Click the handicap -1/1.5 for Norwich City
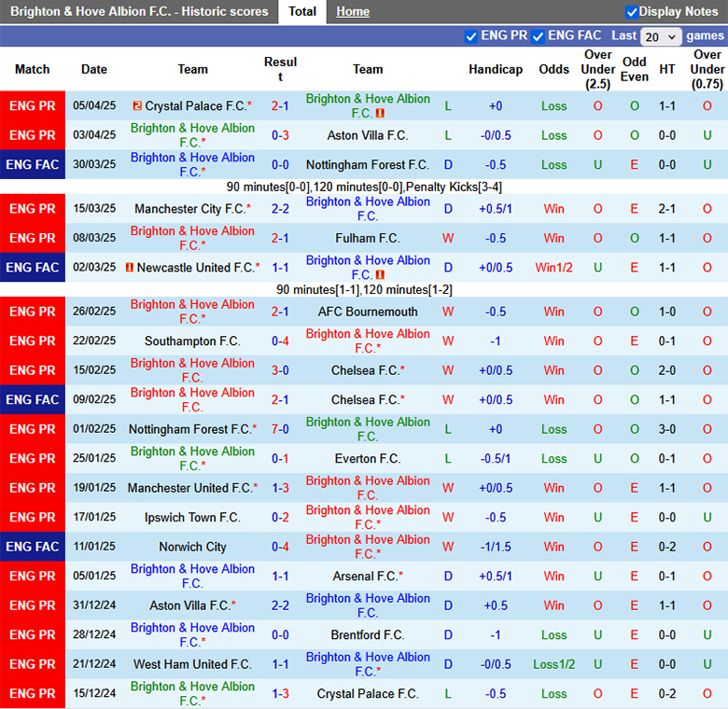 496,547
